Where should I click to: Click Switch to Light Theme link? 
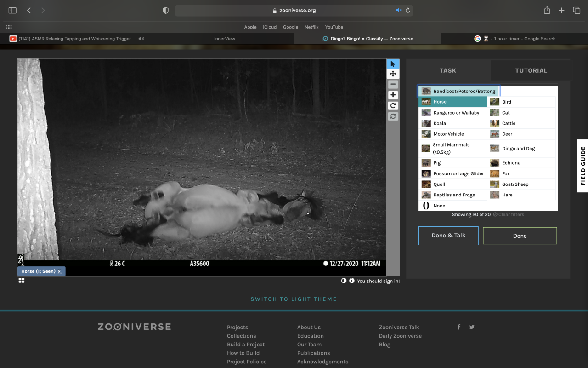click(x=294, y=299)
